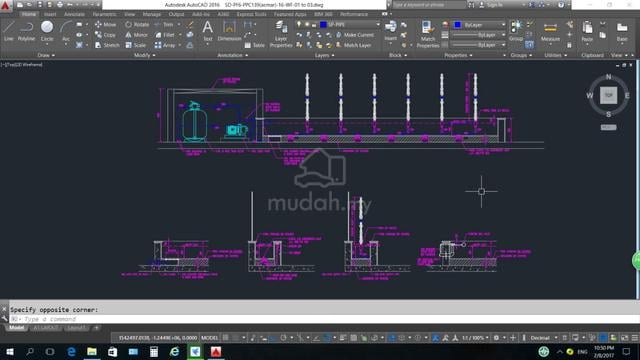Activate the Mirror command
The height and width of the screenshot is (360, 640).
[x=136, y=35]
